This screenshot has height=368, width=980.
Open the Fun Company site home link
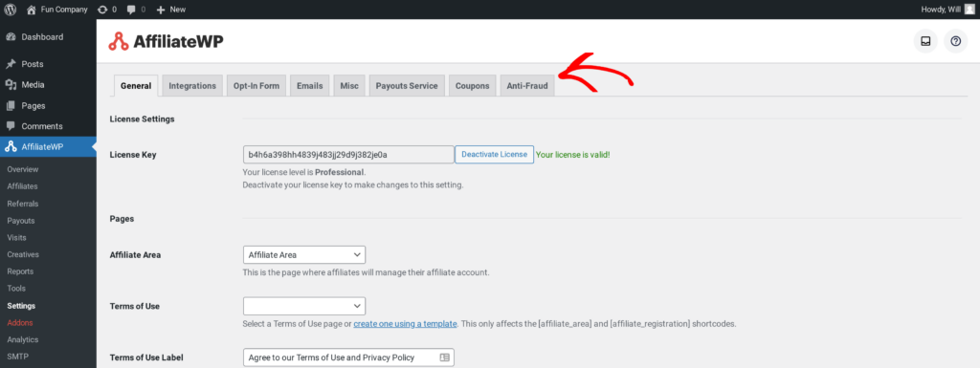tap(56, 10)
